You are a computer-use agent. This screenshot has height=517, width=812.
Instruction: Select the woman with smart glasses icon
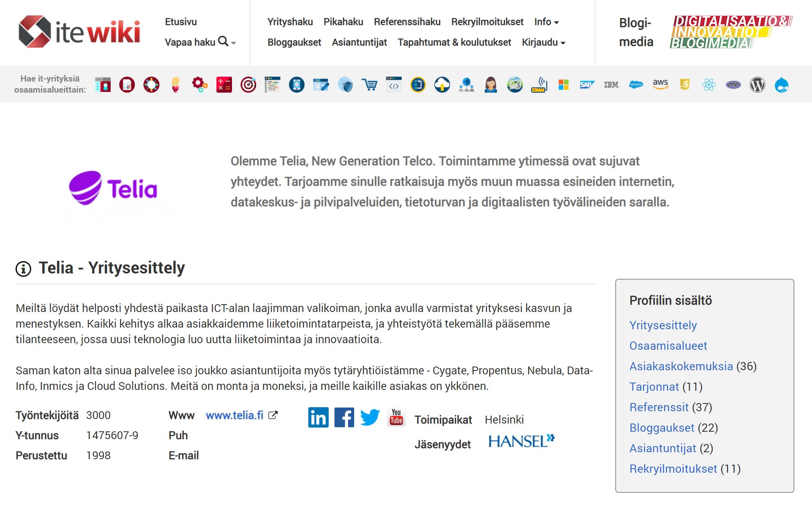pos(491,85)
